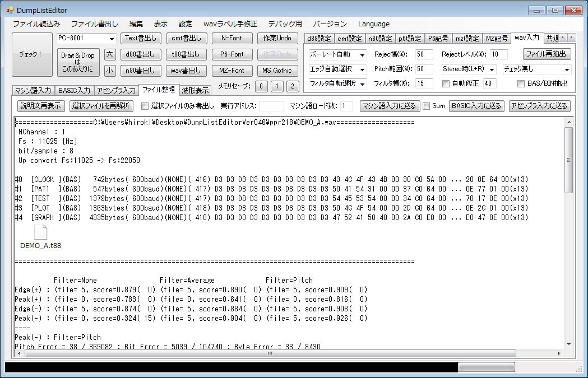Screen dimensions: 588x378
Task: Click the horizontal scrollbar thumb in file list
Action: tap(270, 354)
